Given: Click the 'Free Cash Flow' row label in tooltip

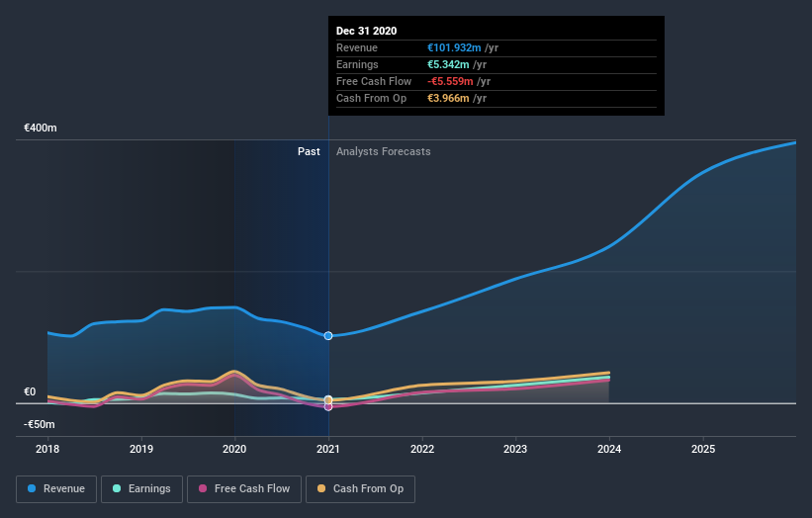Looking at the screenshot, I should [x=374, y=81].
